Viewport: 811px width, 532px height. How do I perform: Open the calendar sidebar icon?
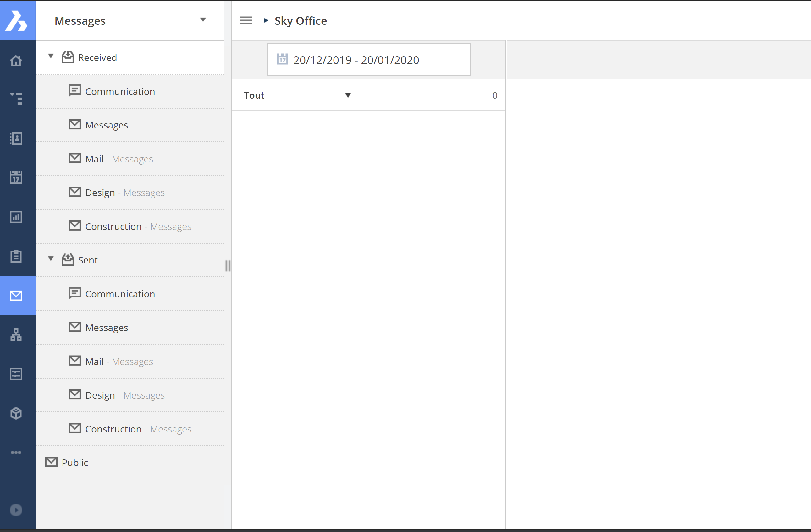click(x=16, y=177)
